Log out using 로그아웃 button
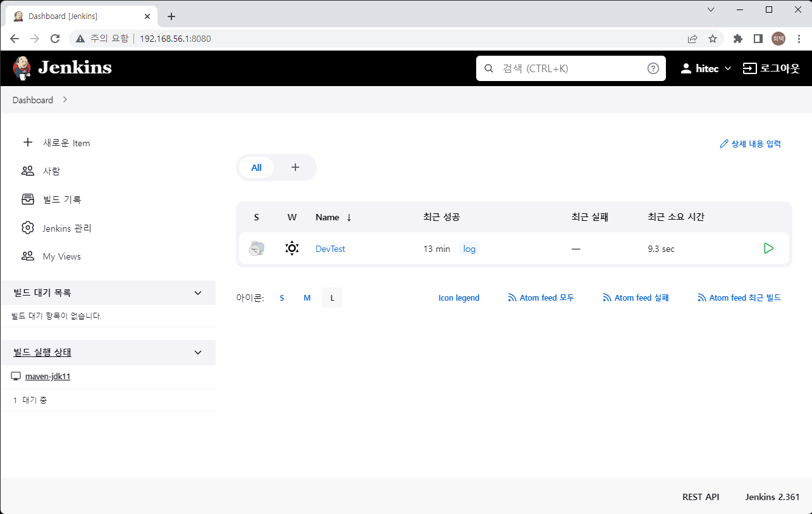The image size is (812, 514). [771, 68]
